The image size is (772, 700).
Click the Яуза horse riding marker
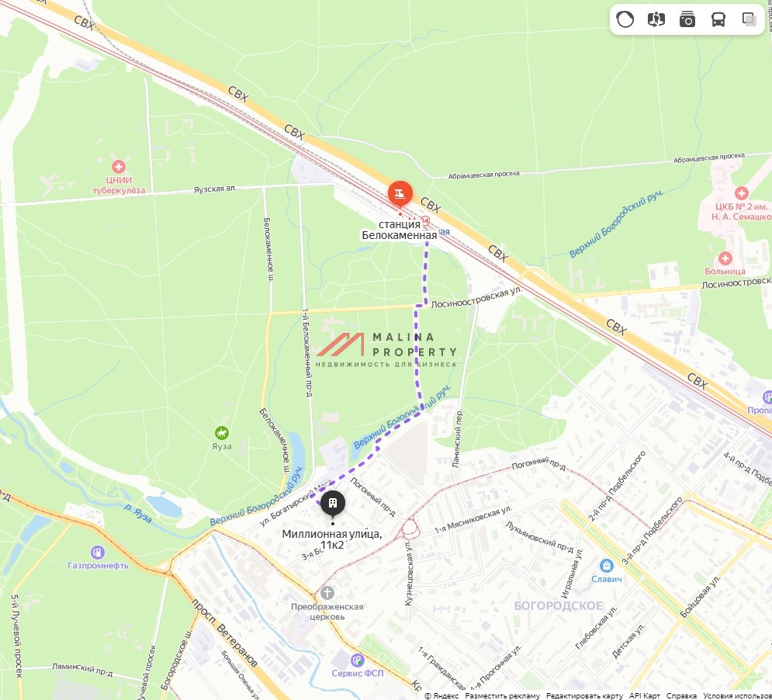222,433
